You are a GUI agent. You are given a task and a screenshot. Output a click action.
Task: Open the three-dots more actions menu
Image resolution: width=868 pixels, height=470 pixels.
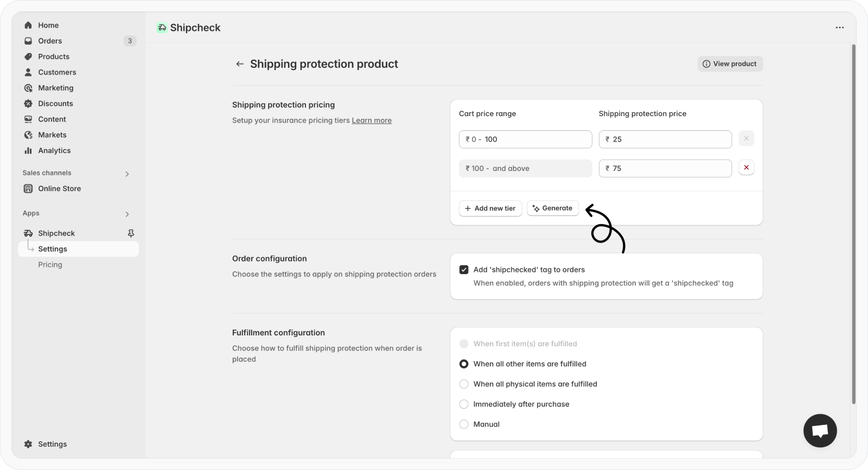[x=840, y=28]
